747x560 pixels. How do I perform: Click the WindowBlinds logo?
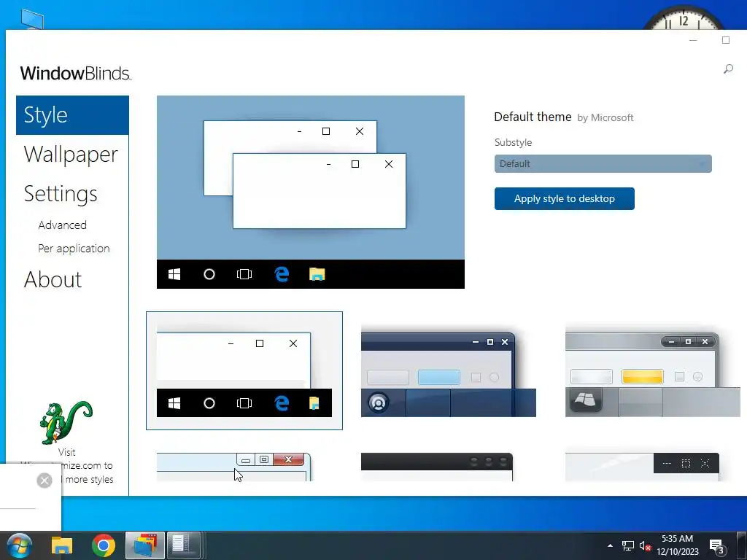(x=75, y=74)
